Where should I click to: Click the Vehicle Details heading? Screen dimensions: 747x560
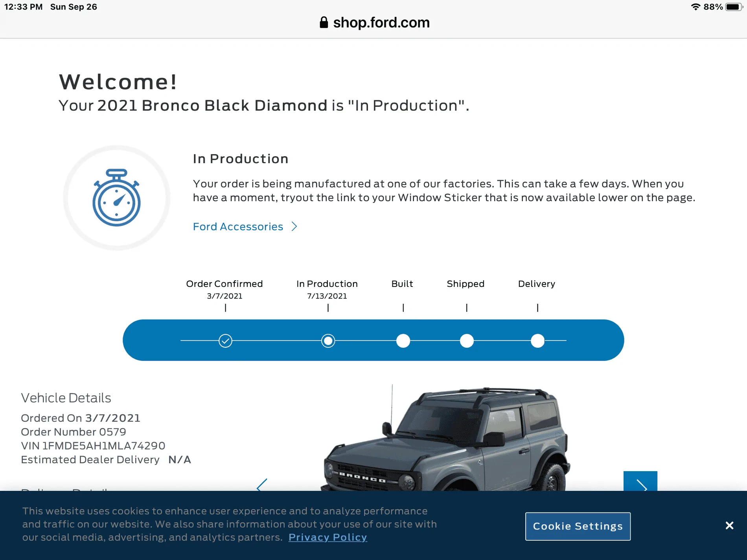pyautogui.click(x=66, y=398)
